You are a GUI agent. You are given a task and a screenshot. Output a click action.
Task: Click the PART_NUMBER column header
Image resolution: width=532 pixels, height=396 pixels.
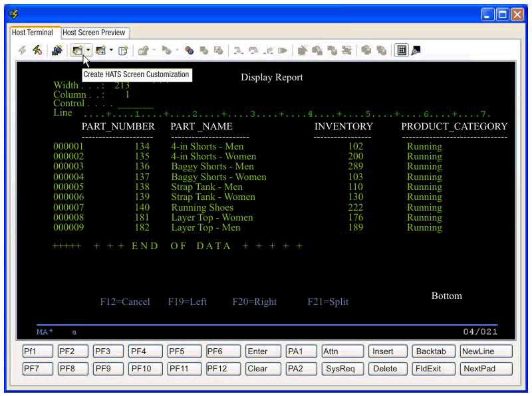[118, 126]
